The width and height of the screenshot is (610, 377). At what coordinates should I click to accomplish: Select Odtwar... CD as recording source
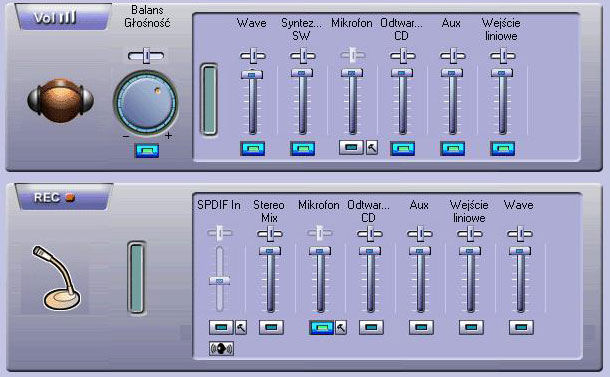pyautogui.click(x=371, y=328)
